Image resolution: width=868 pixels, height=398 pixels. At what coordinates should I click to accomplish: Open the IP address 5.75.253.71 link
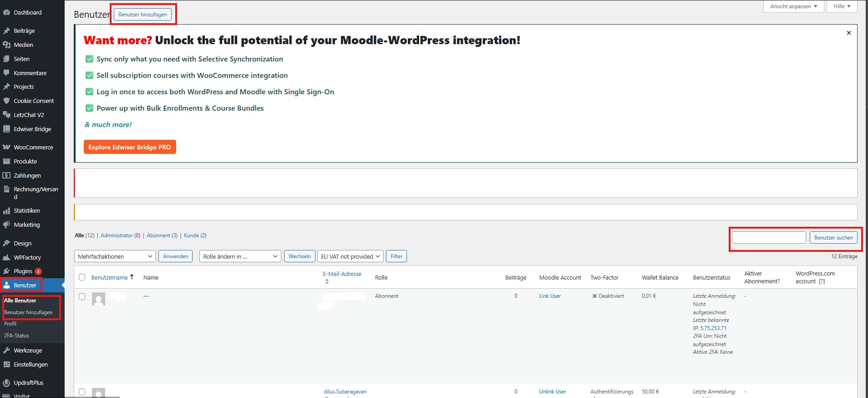point(713,328)
